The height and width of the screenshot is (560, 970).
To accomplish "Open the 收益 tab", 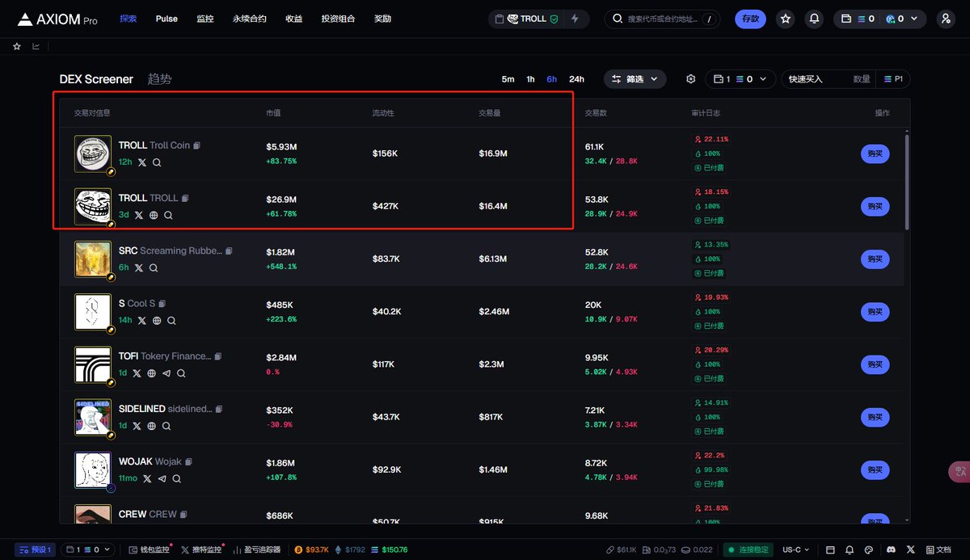I will pyautogui.click(x=293, y=19).
